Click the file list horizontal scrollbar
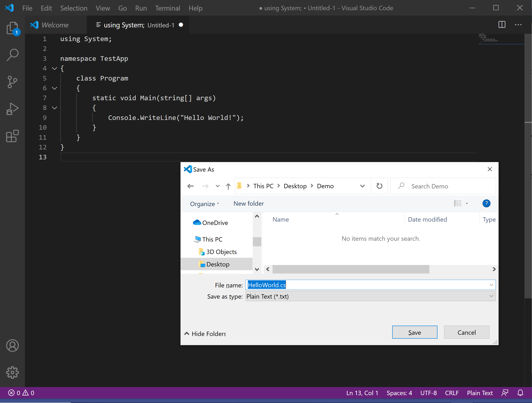The height and width of the screenshot is (403, 532). [351, 269]
